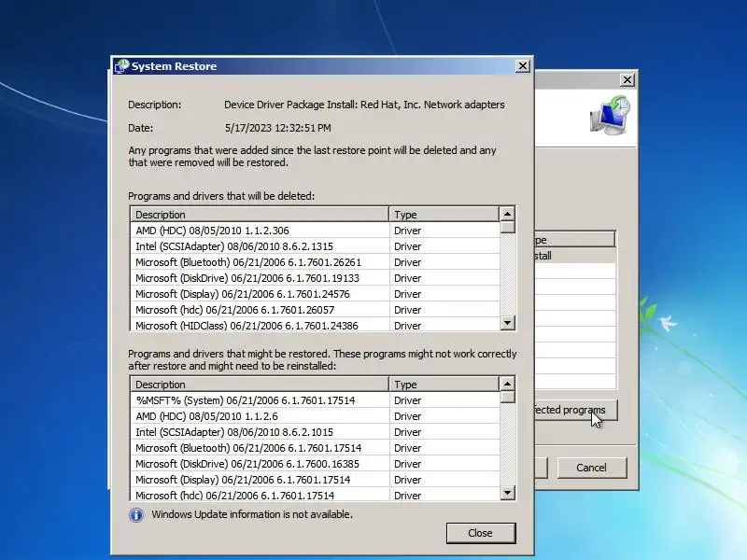The image size is (747, 560).
Task: Select Intel (SCSIAdapter) 8.6.2.1015 row
Action: [x=315, y=432]
